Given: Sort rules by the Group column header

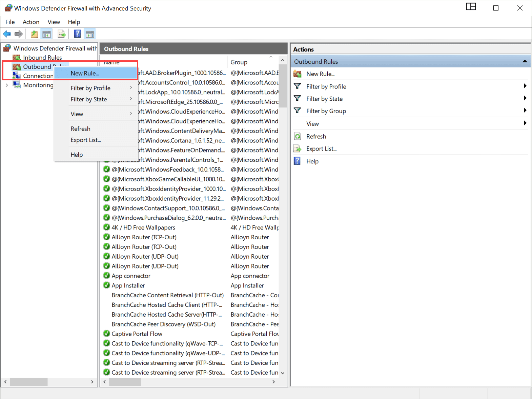Looking at the screenshot, I should (x=253, y=62).
